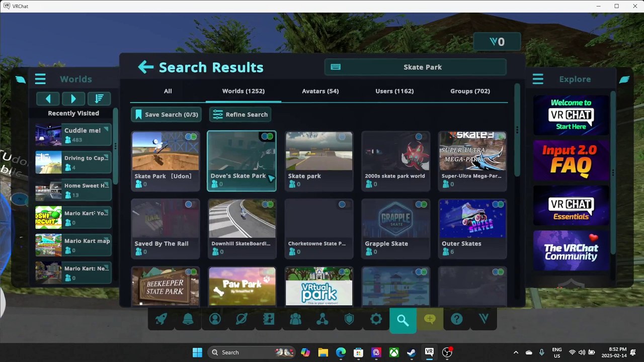Expand the Driving to Cap... world corner arrow

tap(106, 157)
